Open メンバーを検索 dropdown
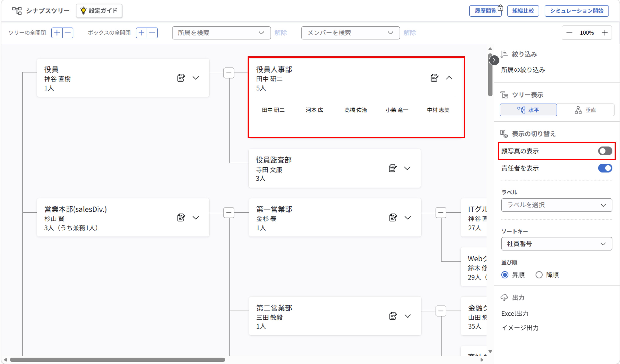 click(x=350, y=33)
